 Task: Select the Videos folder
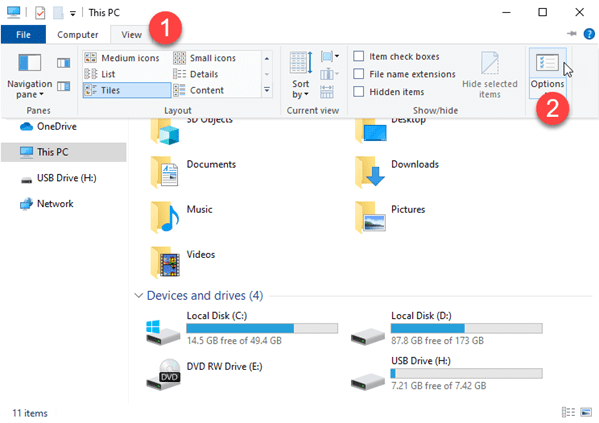point(183,263)
